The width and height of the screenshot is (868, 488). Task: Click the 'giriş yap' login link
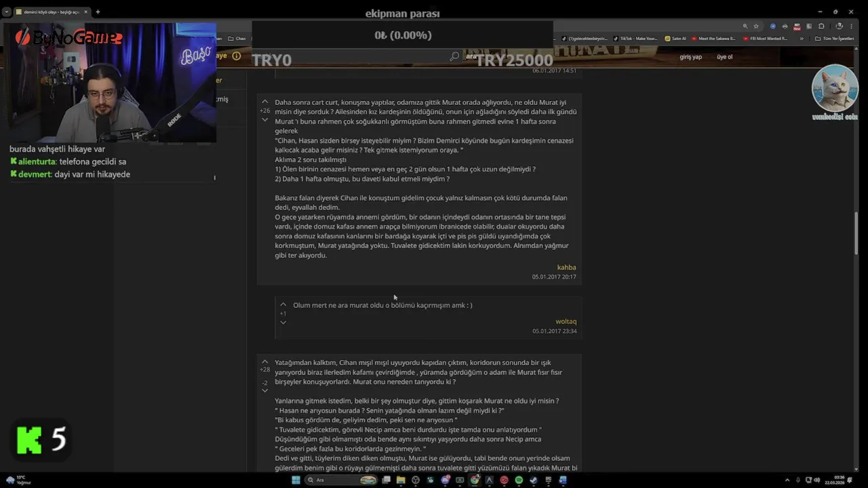[690, 57]
